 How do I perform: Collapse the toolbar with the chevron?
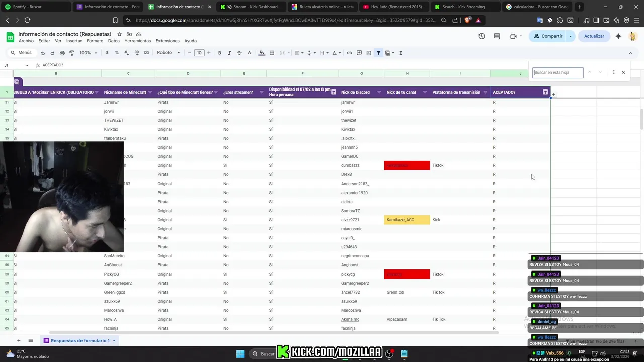(630, 53)
